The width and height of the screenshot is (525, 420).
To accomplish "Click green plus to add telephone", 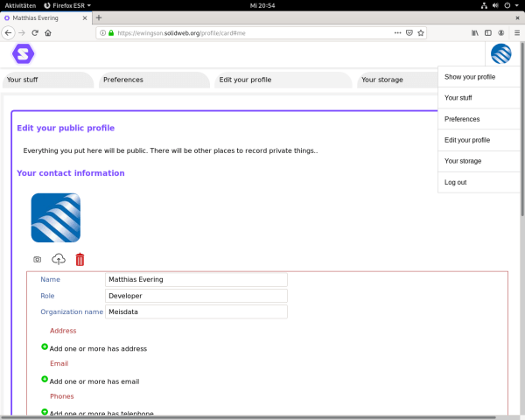I will pyautogui.click(x=45, y=411).
